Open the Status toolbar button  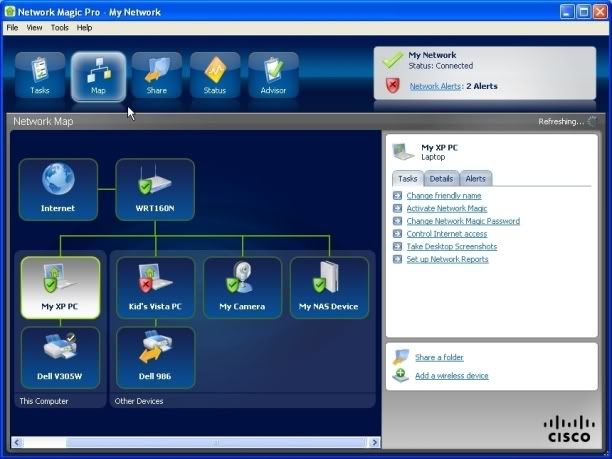pos(215,75)
